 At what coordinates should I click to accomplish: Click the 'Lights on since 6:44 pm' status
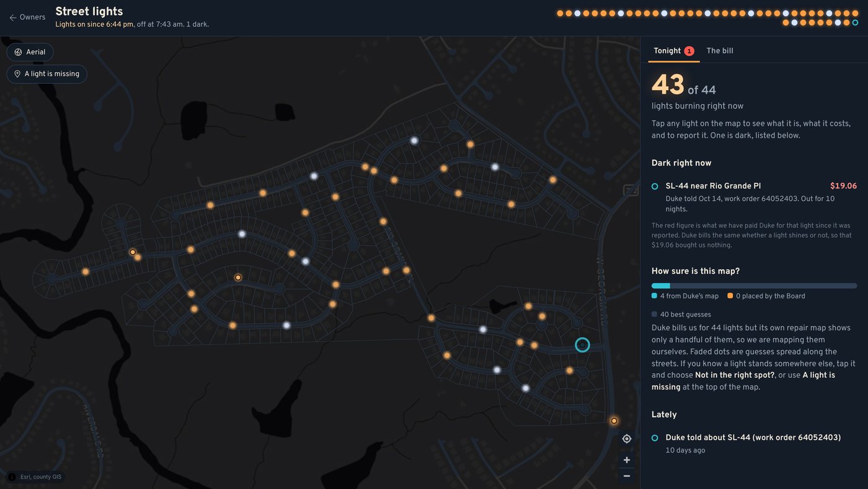(94, 24)
